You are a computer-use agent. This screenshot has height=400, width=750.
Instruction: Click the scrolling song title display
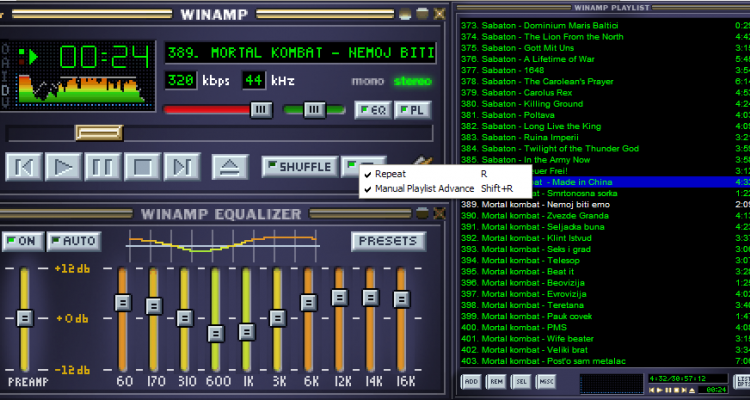[x=301, y=53]
